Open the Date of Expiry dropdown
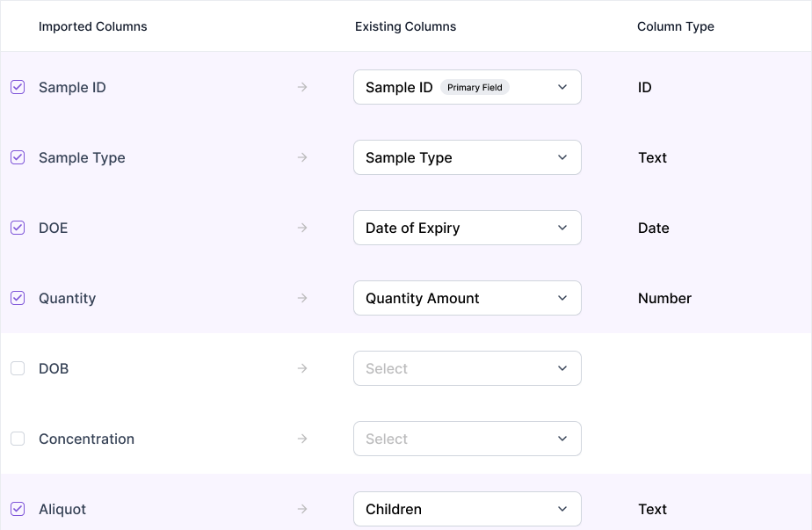Screen dimensions: 812x530 point(468,228)
